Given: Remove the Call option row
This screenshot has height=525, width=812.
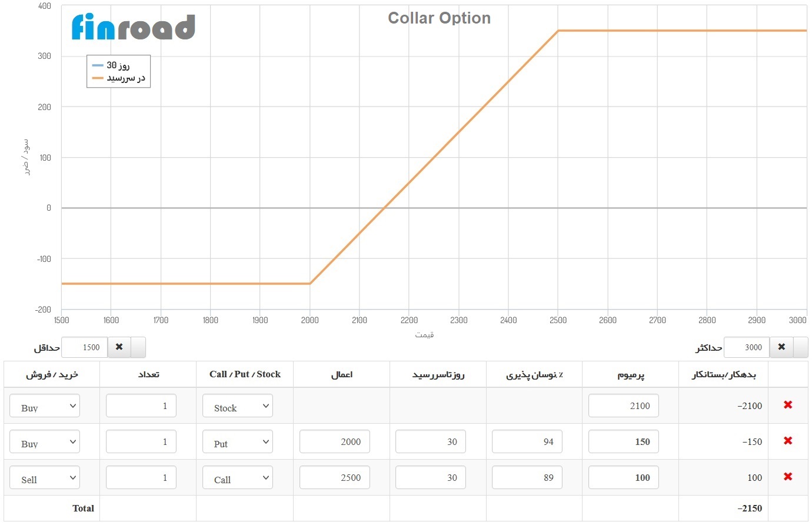Looking at the screenshot, I should pyautogui.click(x=788, y=477).
